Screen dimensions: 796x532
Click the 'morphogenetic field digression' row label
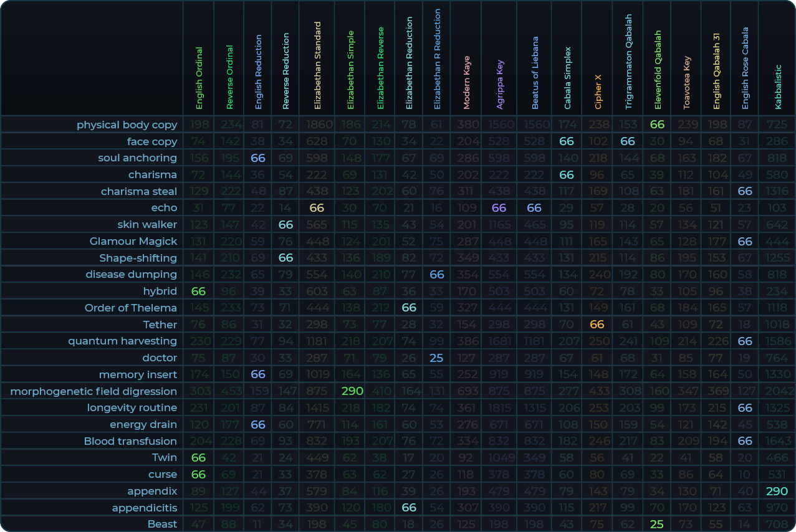click(x=94, y=391)
